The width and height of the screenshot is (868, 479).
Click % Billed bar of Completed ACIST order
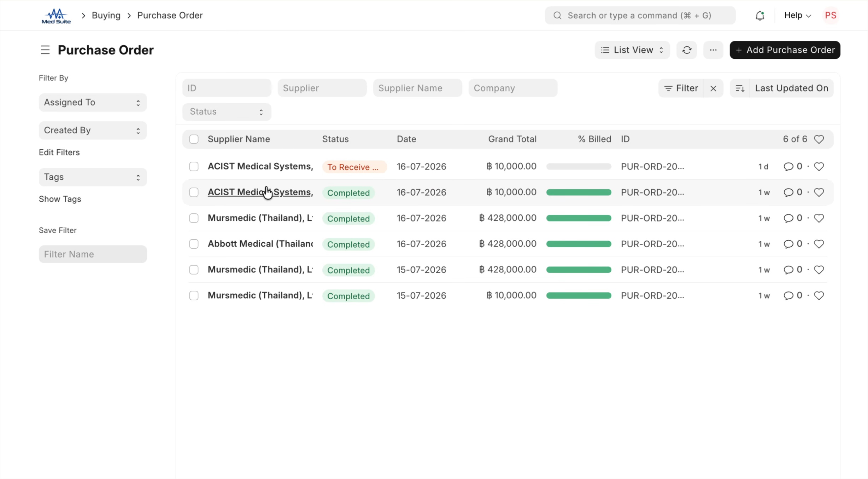[x=579, y=192]
